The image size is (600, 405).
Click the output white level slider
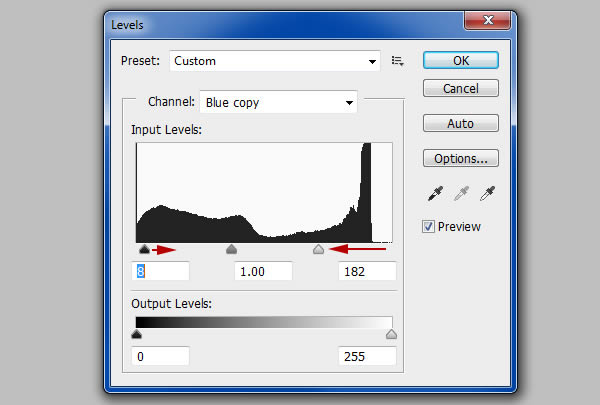coord(391,335)
